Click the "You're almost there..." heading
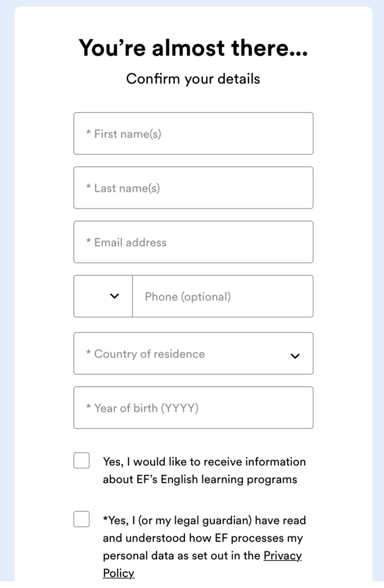384x588 pixels. 193,48
